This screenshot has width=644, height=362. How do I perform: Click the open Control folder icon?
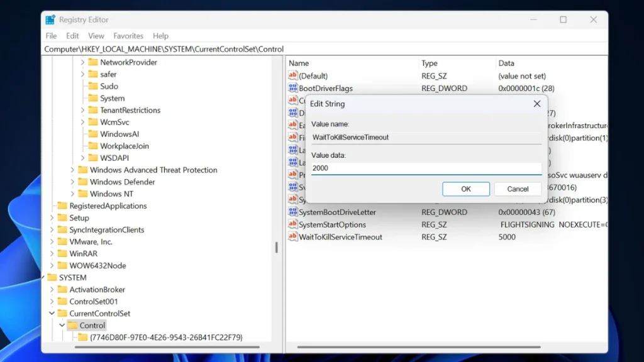click(x=73, y=325)
